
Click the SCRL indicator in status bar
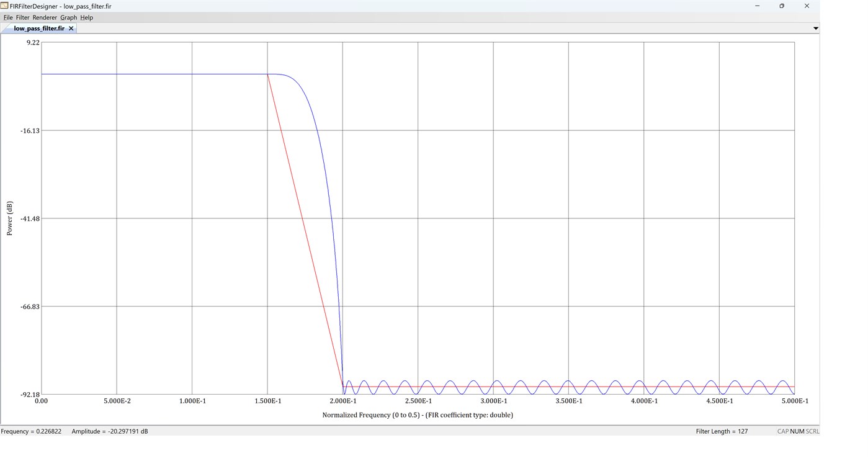pyautogui.click(x=812, y=431)
